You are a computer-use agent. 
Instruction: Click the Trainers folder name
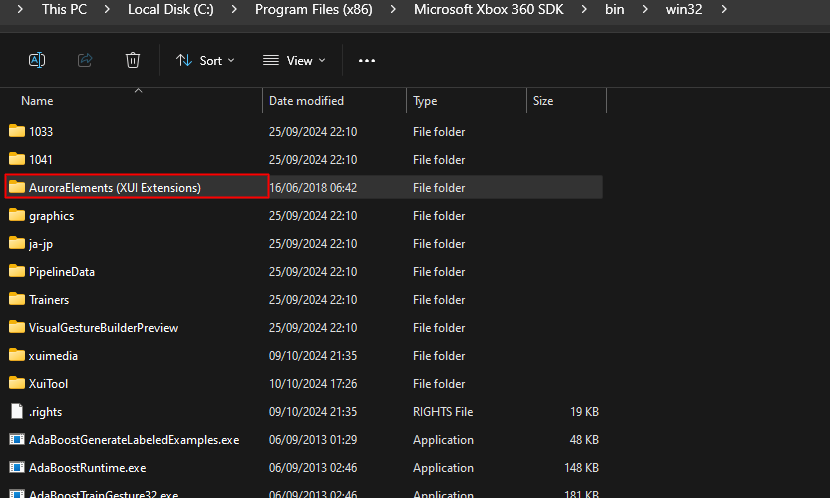coord(49,300)
